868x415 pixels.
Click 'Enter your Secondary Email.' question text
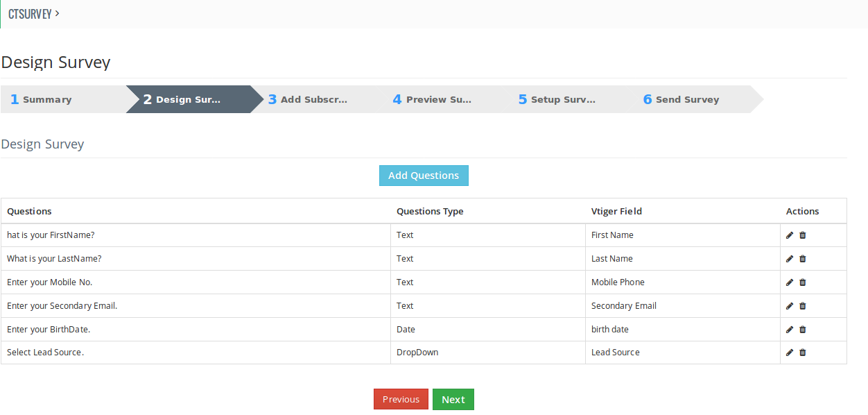pyautogui.click(x=62, y=306)
